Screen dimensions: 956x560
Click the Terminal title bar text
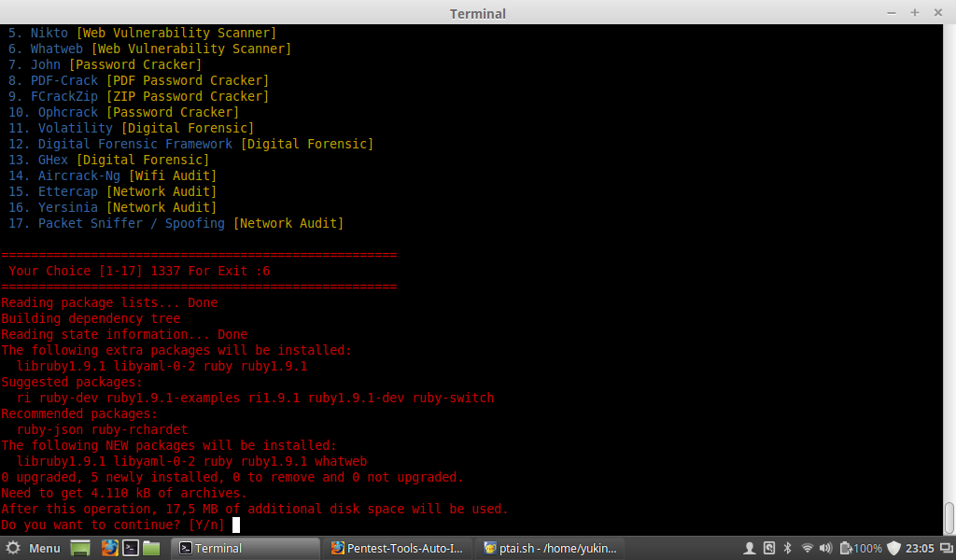[x=477, y=13]
